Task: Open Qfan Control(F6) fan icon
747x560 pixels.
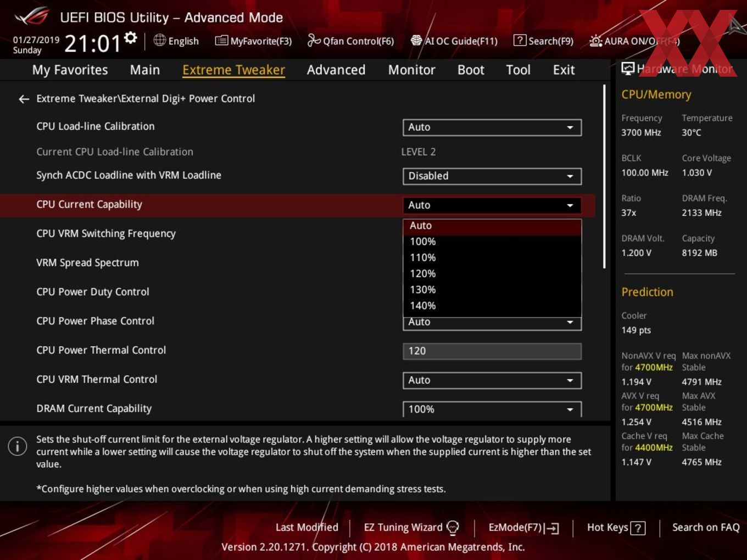Action: click(314, 40)
